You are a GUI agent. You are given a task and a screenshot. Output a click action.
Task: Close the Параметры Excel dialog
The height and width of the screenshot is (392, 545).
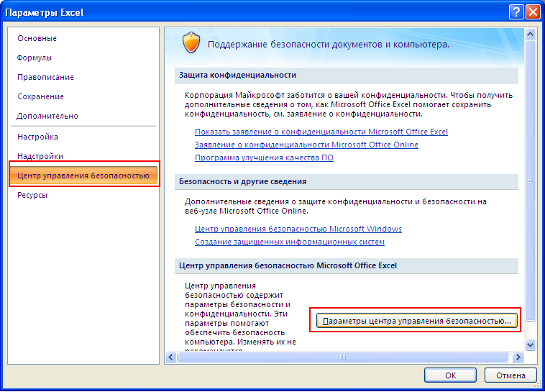point(533,12)
